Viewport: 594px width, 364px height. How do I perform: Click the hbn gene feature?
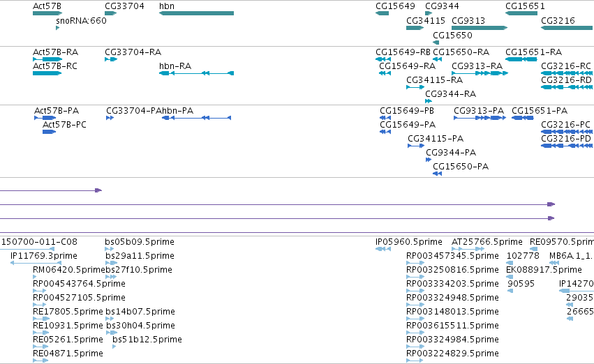(x=196, y=13)
